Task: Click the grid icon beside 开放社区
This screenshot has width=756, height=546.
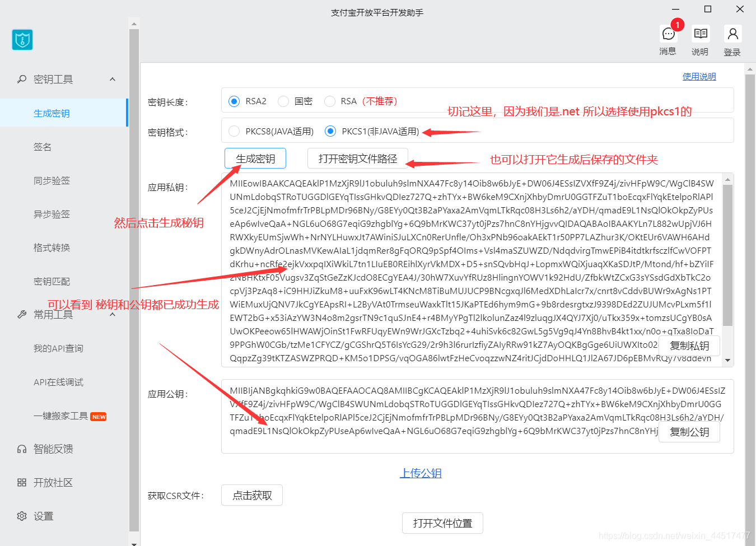Action: (22, 482)
